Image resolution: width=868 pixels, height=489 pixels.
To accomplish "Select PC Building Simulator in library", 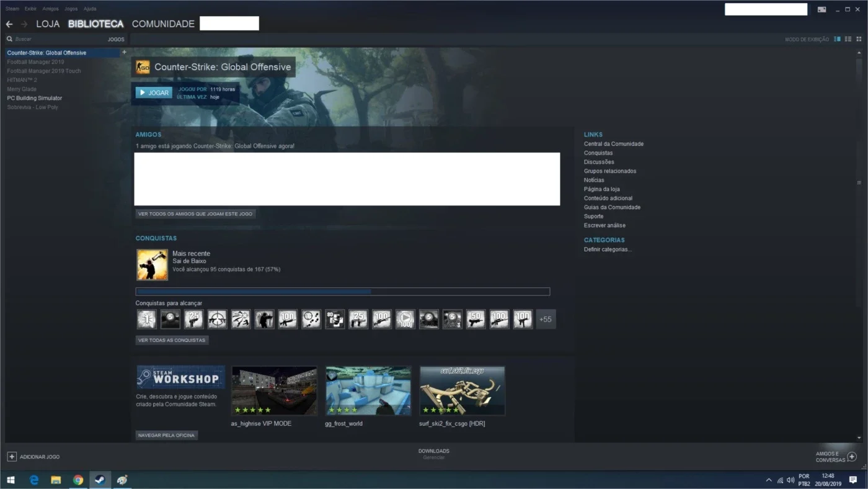I will click(x=35, y=98).
